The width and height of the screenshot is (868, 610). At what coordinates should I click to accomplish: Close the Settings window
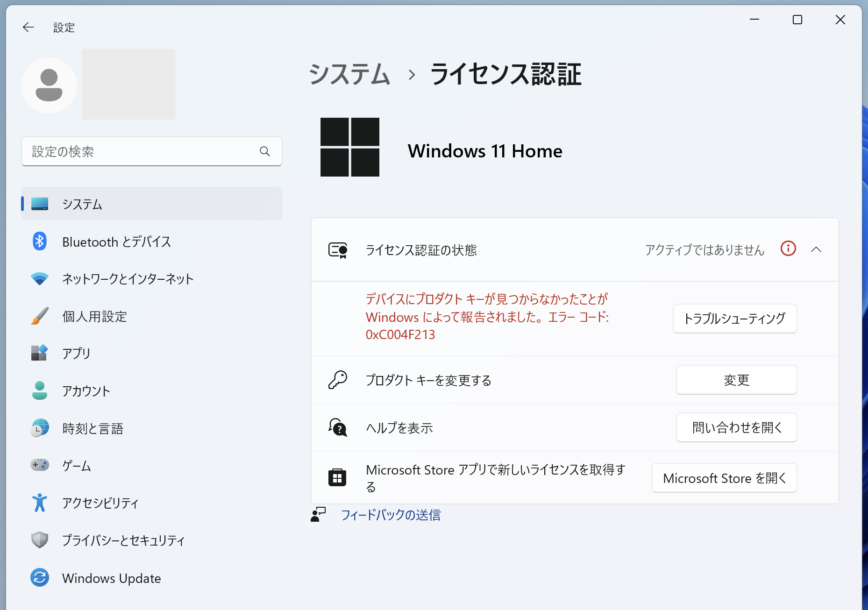pos(840,20)
